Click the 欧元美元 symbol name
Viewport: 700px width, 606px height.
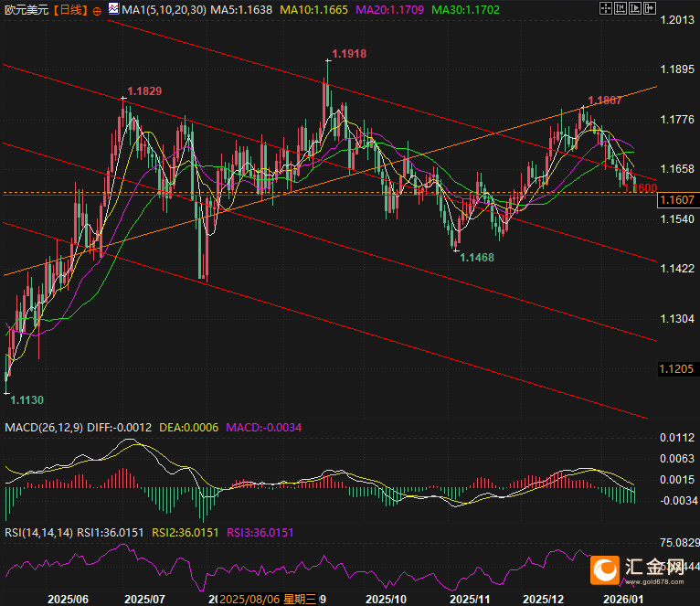click(x=26, y=10)
